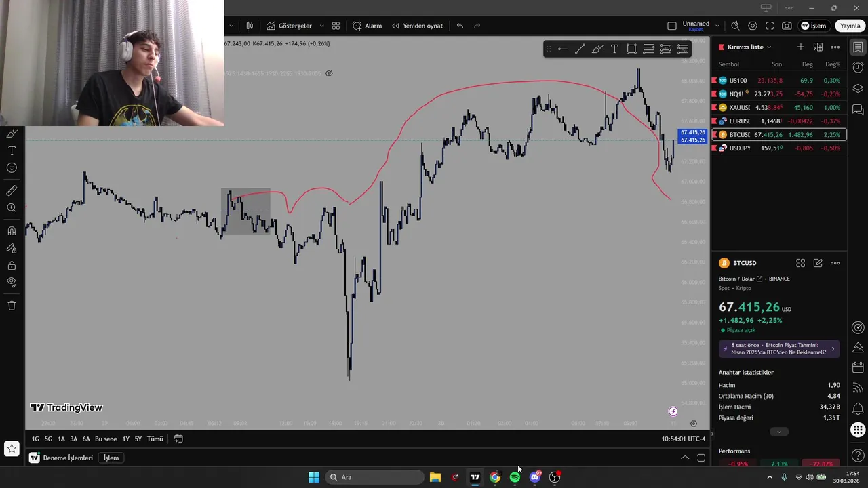The image size is (868, 488).
Task: Select the brush drawing tool in left sidebar
Action: pyautogui.click(x=12, y=134)
